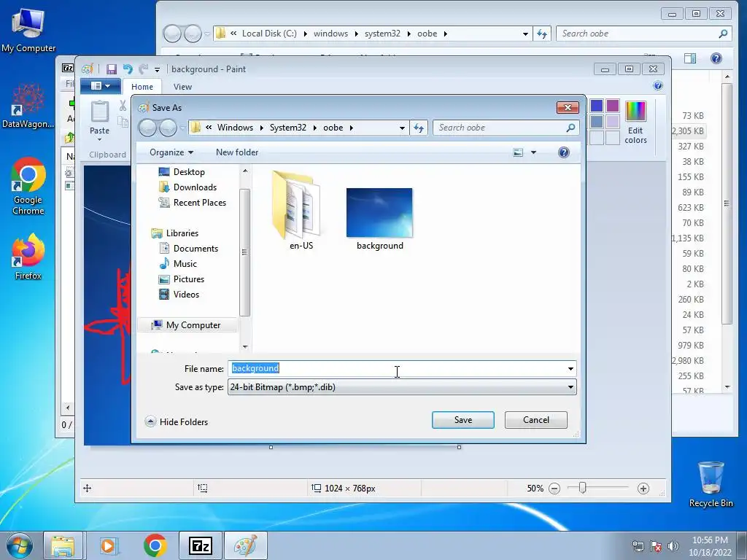Click Edit colors rainbow icon
Screen dimensions: 747x560
pyautogui.click(x=635, y=112)
